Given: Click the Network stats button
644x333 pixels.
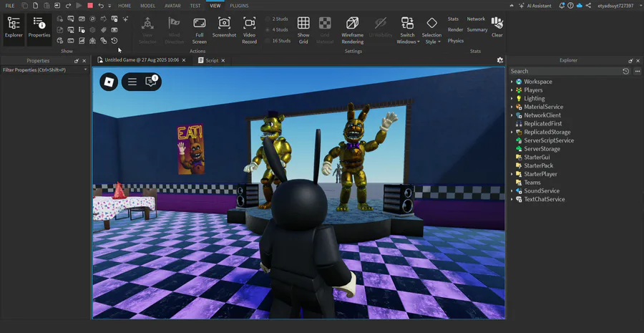Looking at the screenshot, I should 476,19.
